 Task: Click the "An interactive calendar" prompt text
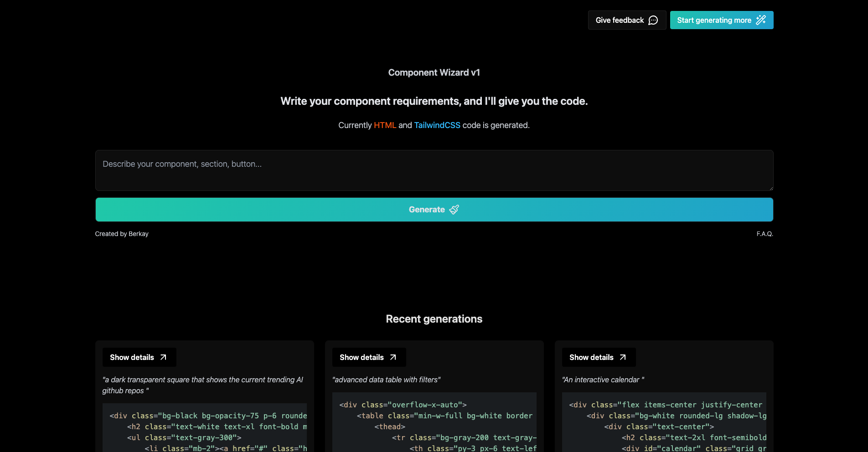(x=603, y=380)
